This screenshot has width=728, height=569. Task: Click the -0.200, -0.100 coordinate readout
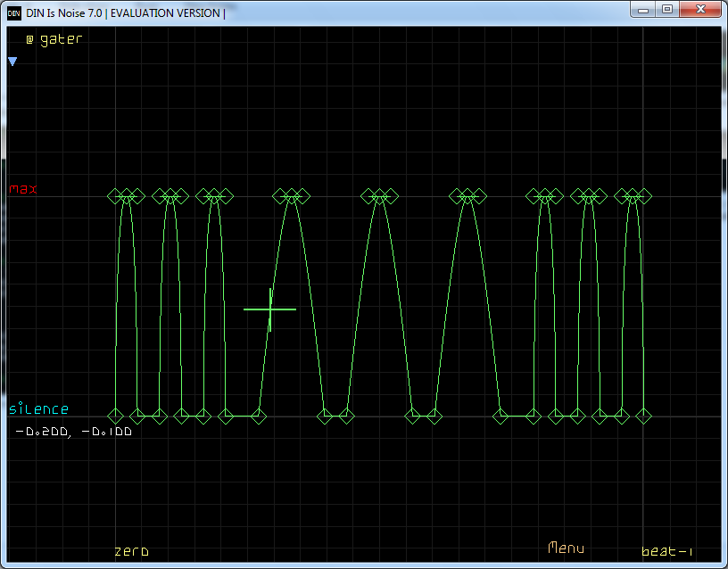coord(73,432)
